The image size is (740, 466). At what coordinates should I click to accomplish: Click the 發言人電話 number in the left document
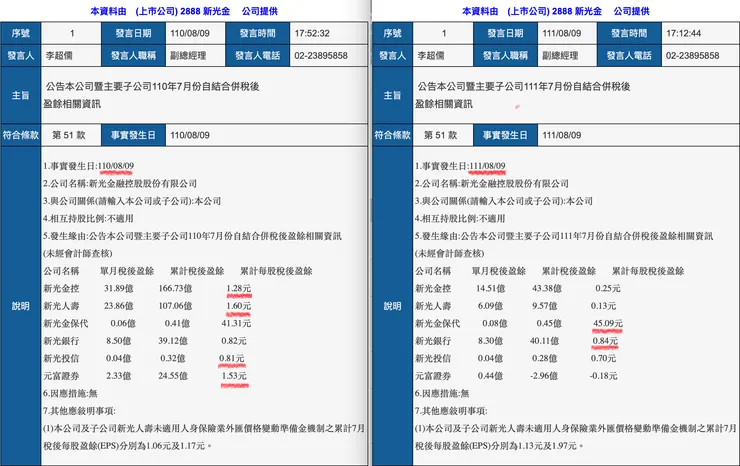point(321,56)
